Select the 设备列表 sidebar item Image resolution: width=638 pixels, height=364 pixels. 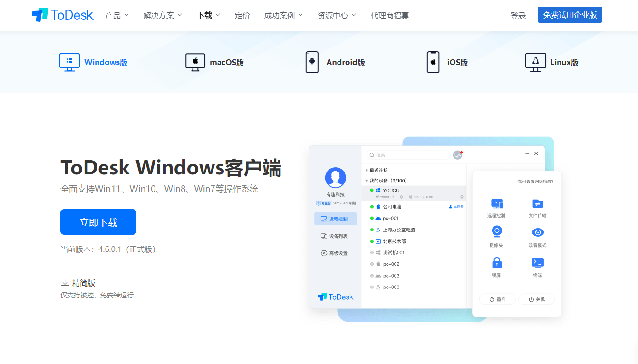335,236
